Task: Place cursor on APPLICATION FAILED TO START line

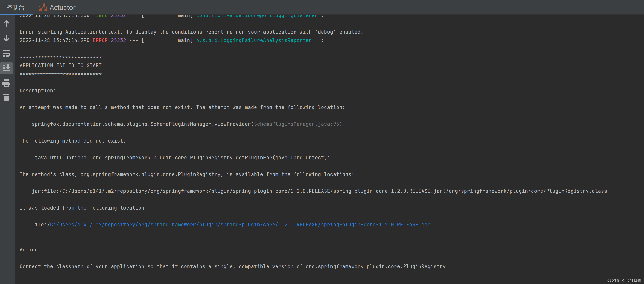Action: [60, 65]
